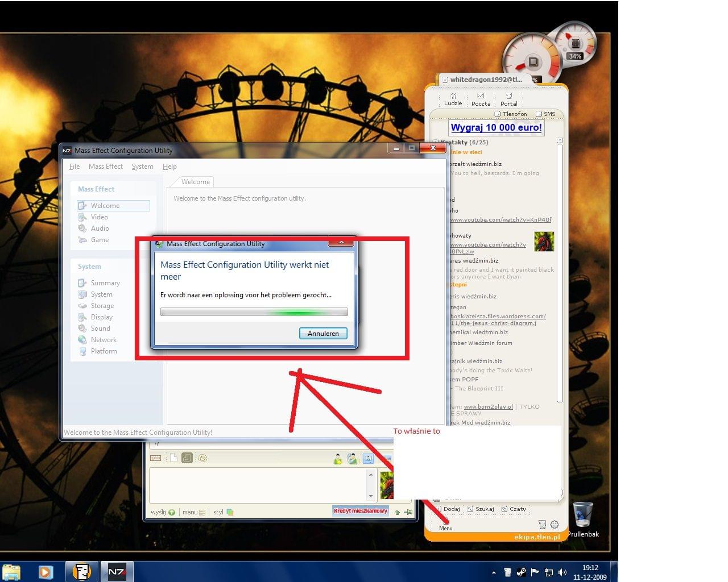Open the Tlen taskbar button
The image size is (728, 582).
82,572
